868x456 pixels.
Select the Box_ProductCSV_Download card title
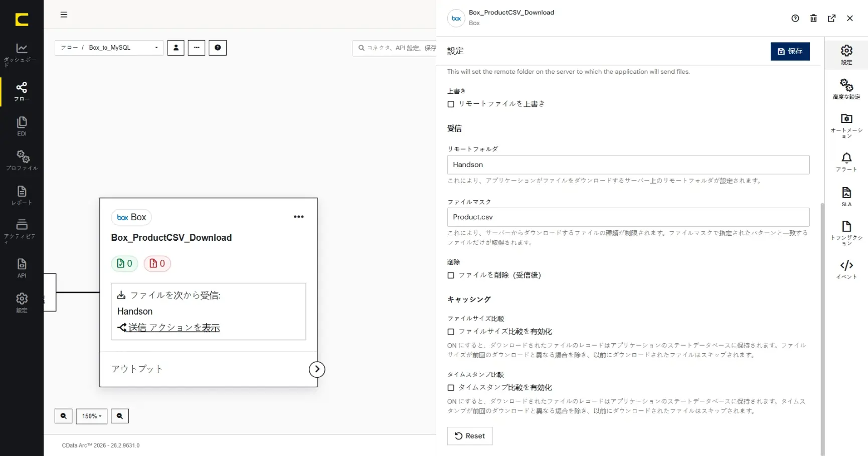tap(171, 237)
